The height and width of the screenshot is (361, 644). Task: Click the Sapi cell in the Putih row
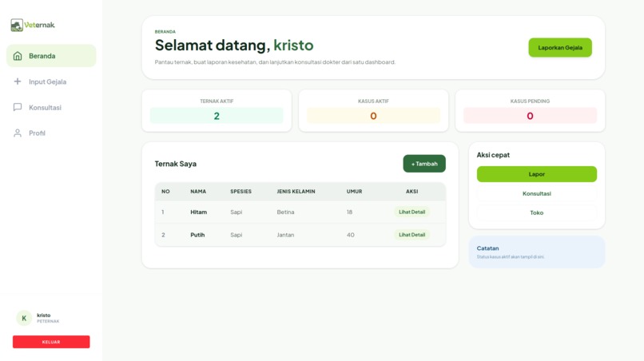point(237,235)
